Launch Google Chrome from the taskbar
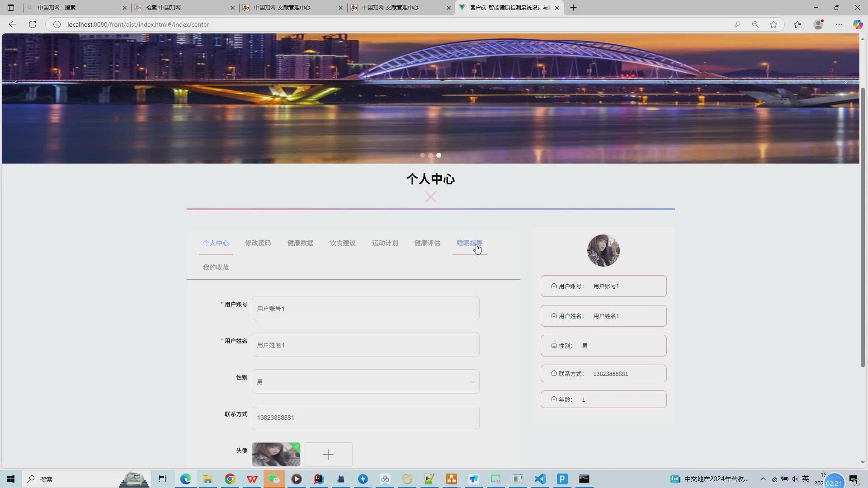 (x=230, y=479)
